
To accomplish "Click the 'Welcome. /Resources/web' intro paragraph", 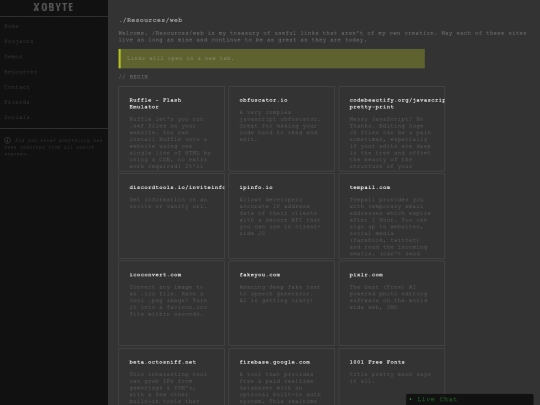I will point(322,37).
